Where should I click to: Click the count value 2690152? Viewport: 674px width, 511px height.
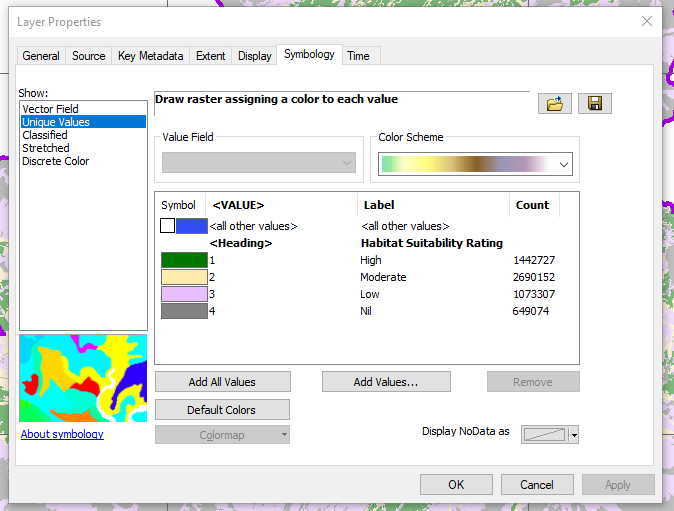tap(534, 277)
